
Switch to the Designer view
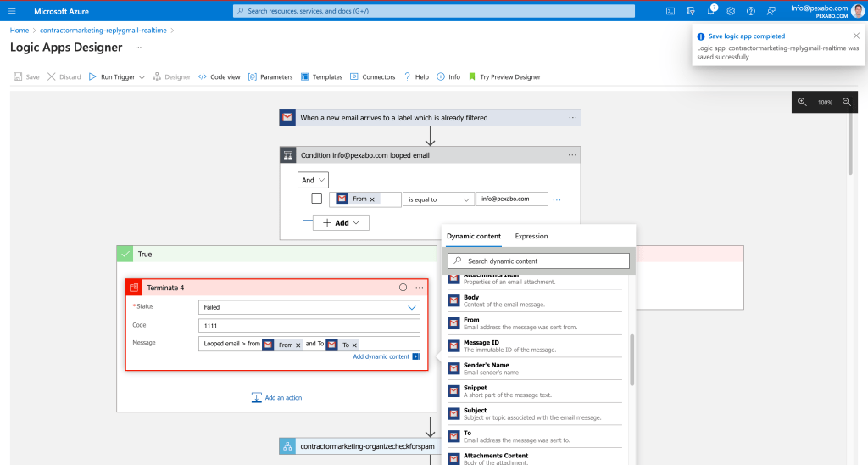coord(171,76)
